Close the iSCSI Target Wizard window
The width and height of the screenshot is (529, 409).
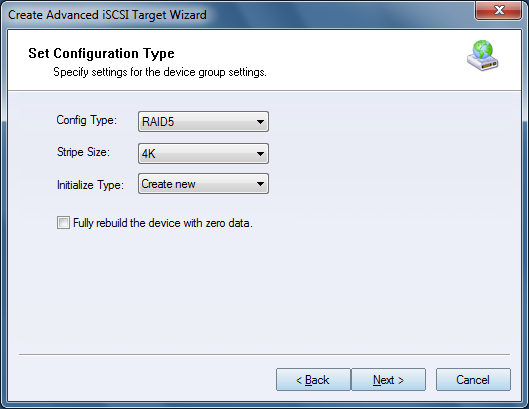click(x=498, y=10)
